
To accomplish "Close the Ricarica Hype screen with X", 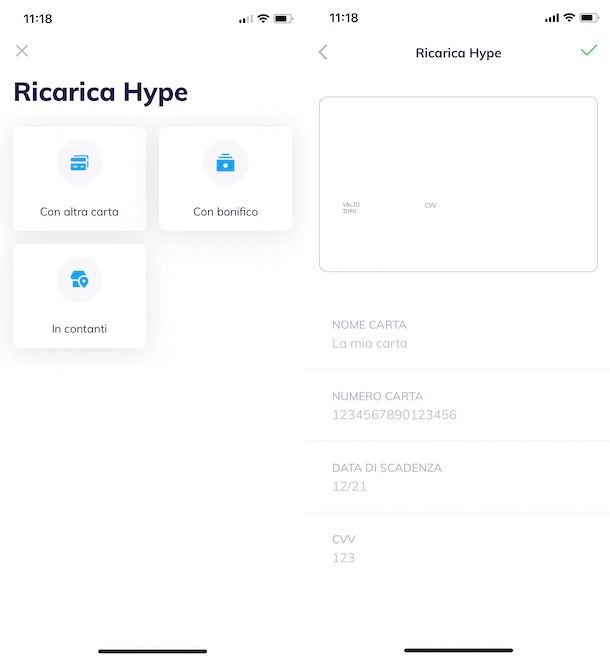I will 22,51.
